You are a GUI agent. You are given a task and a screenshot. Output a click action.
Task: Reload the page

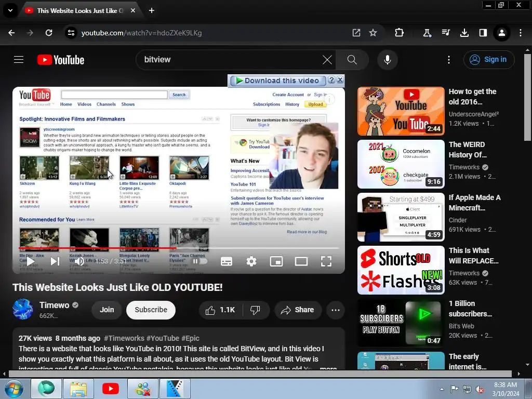coord(49,33)
